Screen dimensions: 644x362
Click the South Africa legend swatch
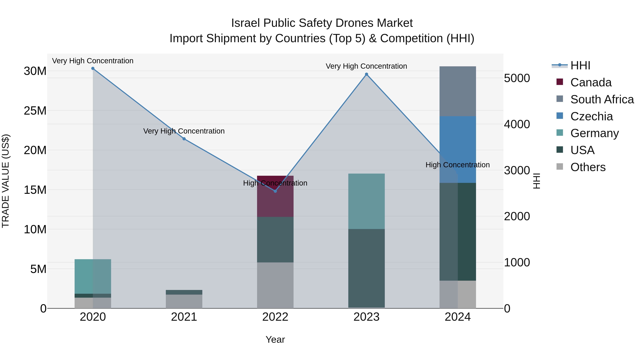pyautogui.click(x=560, y=99)
